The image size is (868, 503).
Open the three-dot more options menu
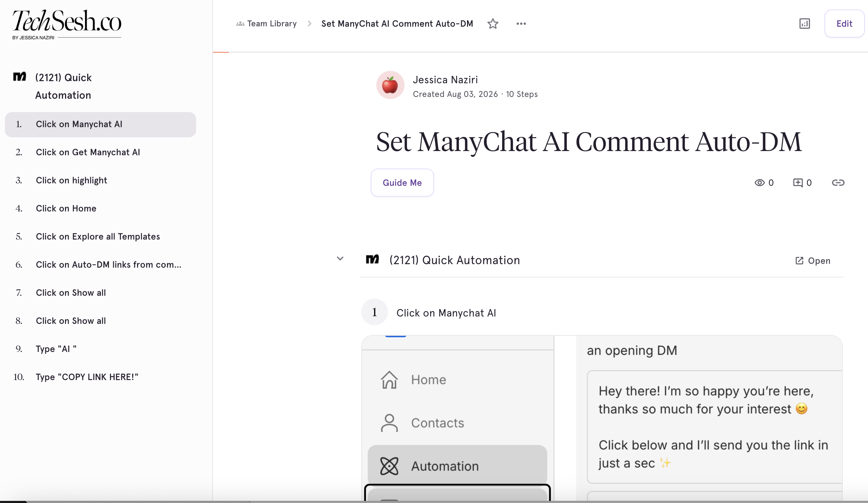tap(521, 24)
